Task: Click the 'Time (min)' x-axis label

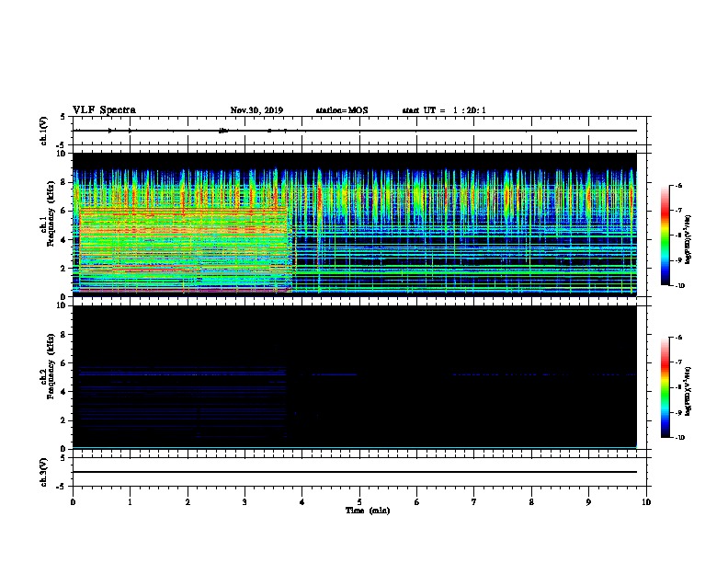Action: click(368, 511)
